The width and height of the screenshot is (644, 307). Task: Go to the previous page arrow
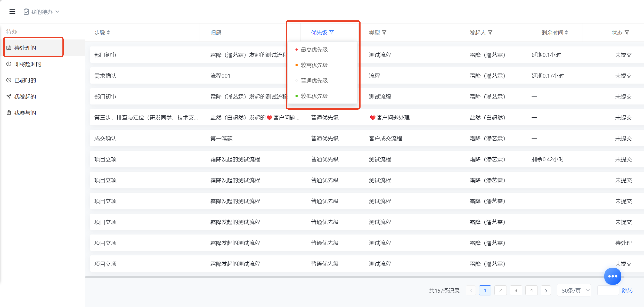click(471, 290)
